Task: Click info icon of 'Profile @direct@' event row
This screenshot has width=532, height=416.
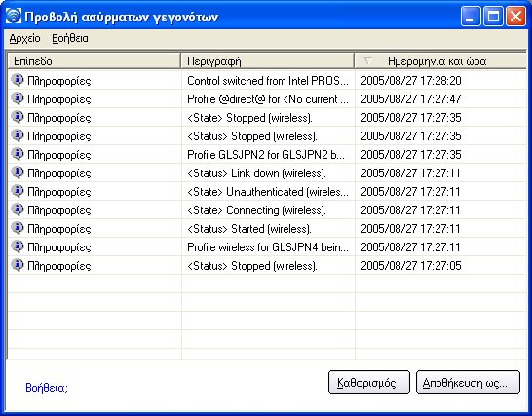Action: coord(17,98)
